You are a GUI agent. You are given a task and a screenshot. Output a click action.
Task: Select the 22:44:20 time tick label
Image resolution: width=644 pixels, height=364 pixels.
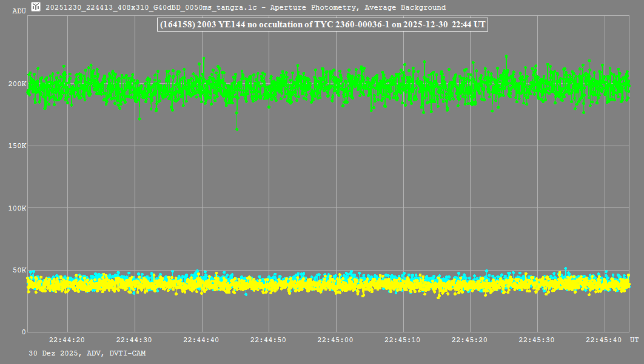67,340
